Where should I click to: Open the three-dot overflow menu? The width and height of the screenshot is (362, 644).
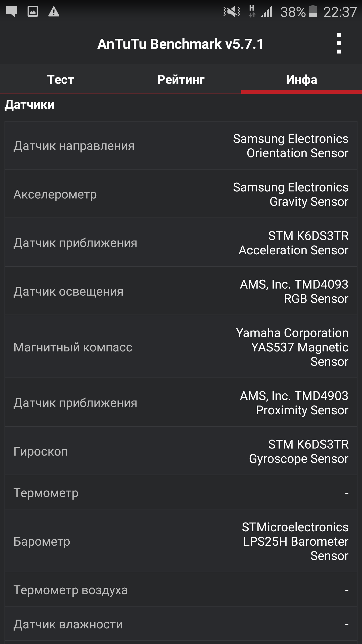(339, 44)
